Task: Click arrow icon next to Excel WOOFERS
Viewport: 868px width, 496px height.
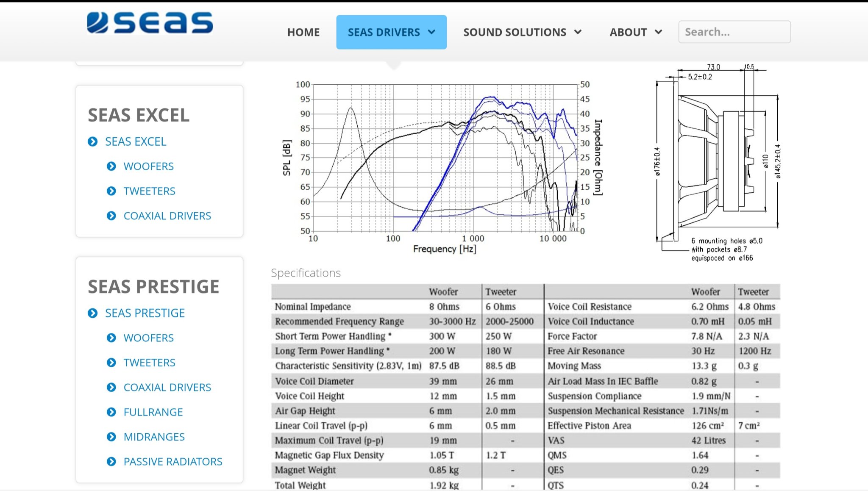Action: (x=111, y=166)
